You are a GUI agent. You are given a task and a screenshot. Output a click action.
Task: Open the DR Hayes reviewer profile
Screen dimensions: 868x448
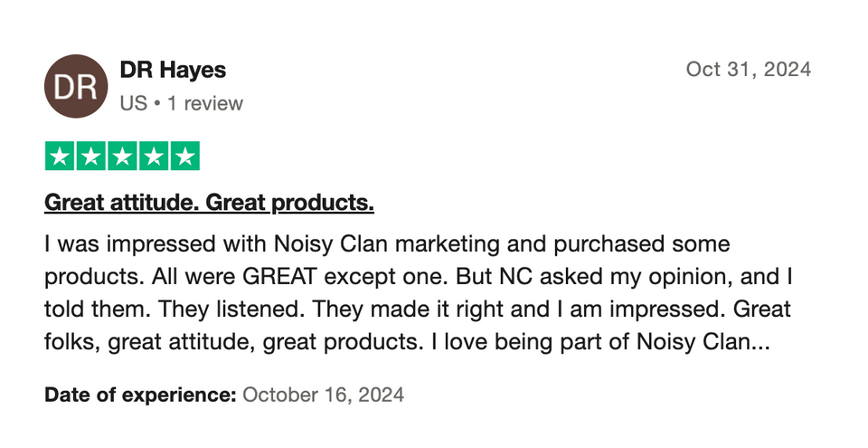point(173,70)
